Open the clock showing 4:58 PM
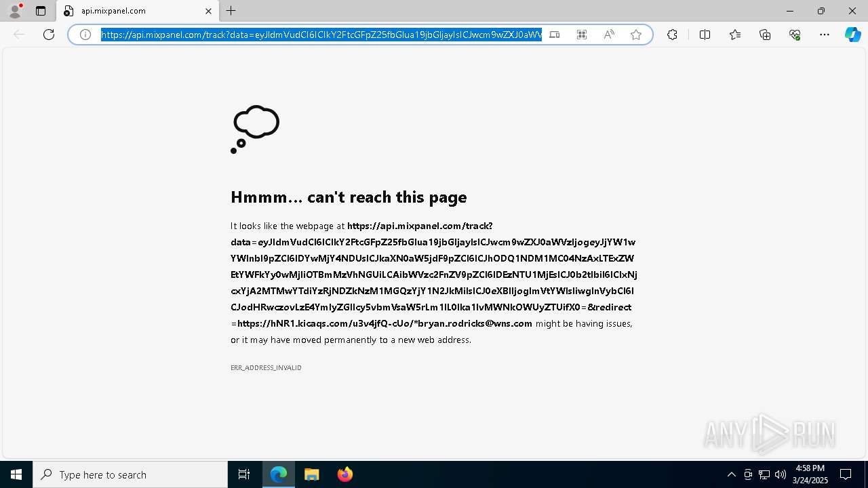 coord(810,474)
